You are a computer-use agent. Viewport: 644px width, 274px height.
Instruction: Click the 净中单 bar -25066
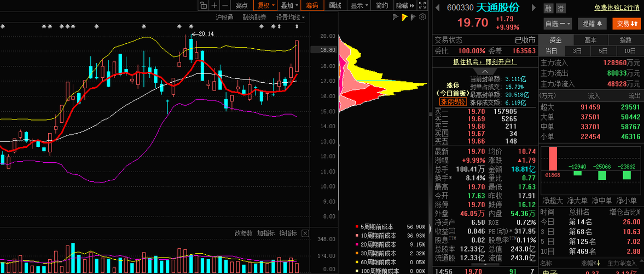click(602, 175)
